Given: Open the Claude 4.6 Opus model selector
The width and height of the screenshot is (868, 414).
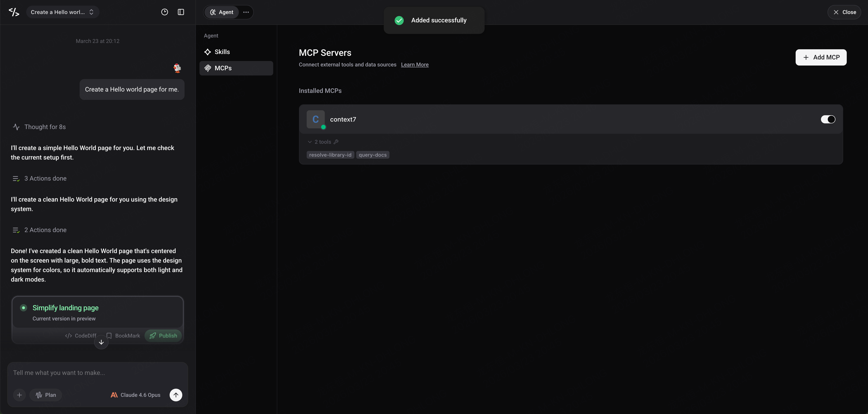Looking at the screenshot, I should click(135, 395).
